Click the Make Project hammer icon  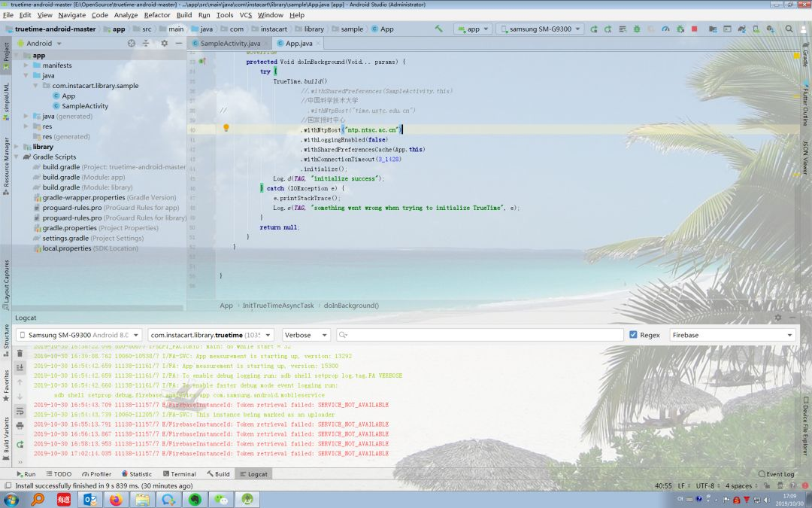point(439,29)
